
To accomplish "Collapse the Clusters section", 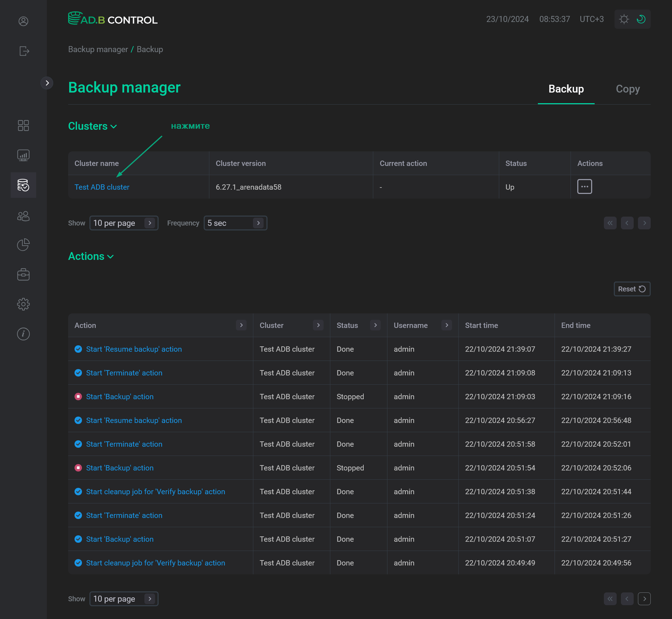I will [x=93, y=126].
